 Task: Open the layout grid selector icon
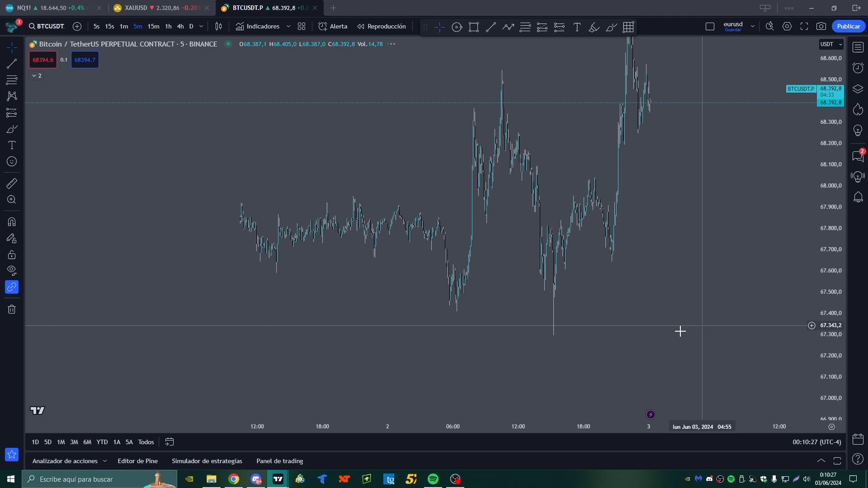click(302, 27)
